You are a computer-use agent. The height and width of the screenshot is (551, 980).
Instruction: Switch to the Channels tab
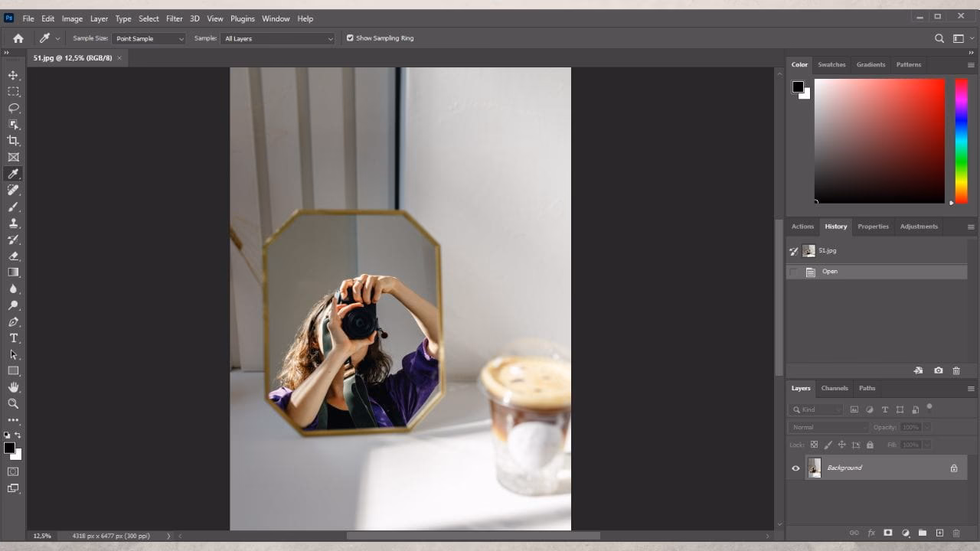point(835,388)
